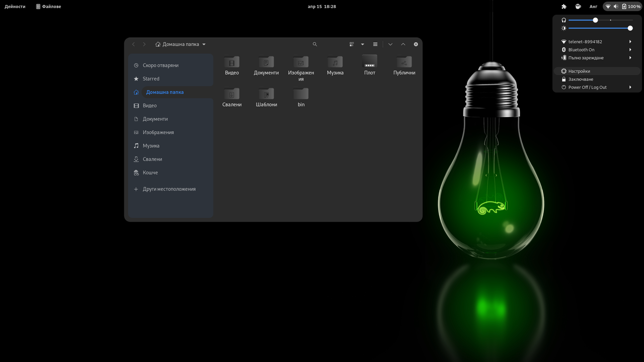Open Документи in the sidebar
Screen dimensions: 644x362
[x=171, y=119]
